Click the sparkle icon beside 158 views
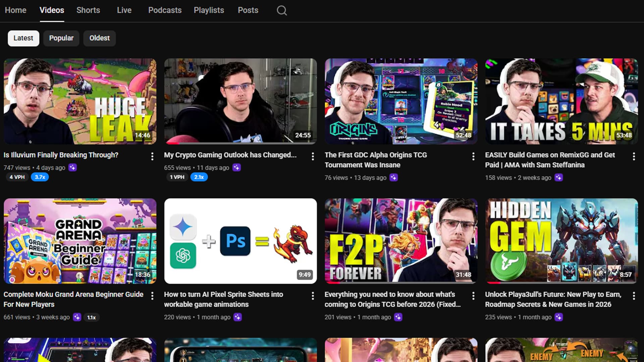 coord(558,178)
